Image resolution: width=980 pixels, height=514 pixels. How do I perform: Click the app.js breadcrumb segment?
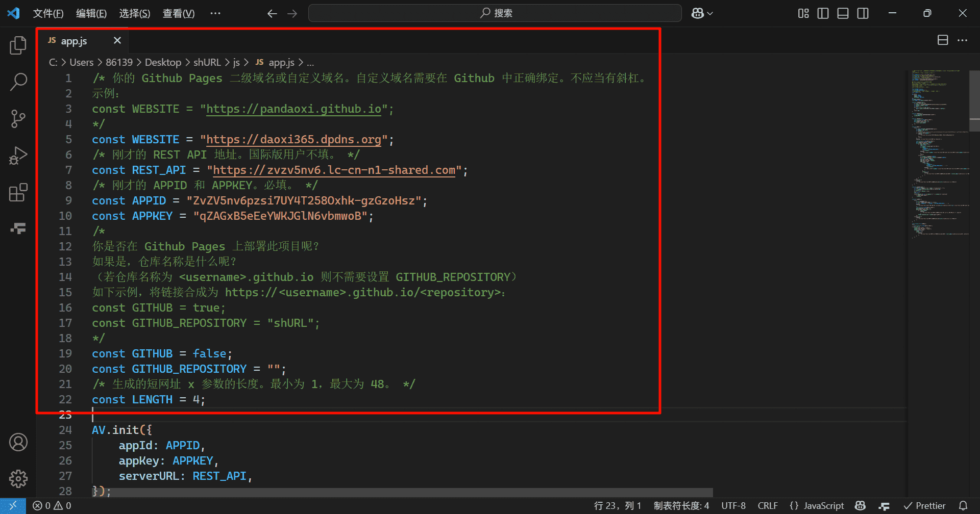(x=275, y=62)
